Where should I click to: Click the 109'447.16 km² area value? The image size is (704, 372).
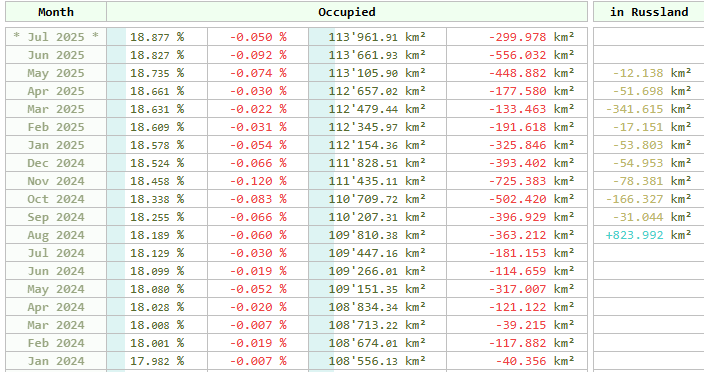(377, 253)
